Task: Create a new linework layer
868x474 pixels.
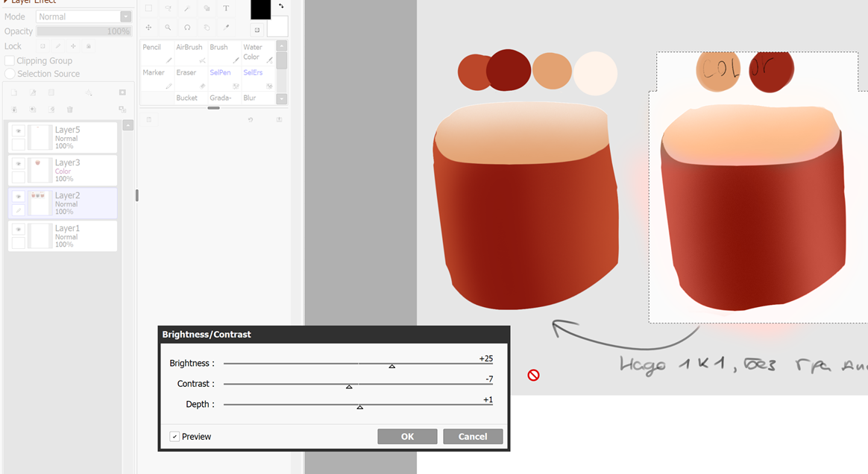Action: 33,92
